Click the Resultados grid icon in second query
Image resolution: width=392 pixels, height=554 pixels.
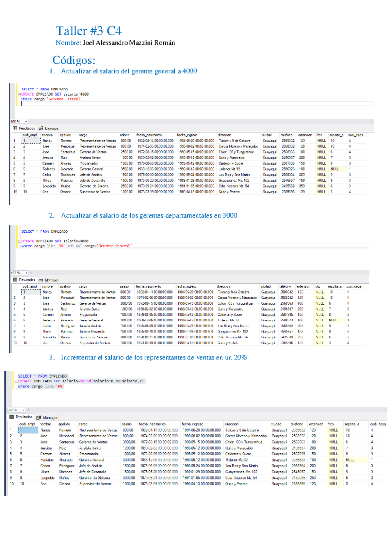pyautogui.click(x=15, y=280)
